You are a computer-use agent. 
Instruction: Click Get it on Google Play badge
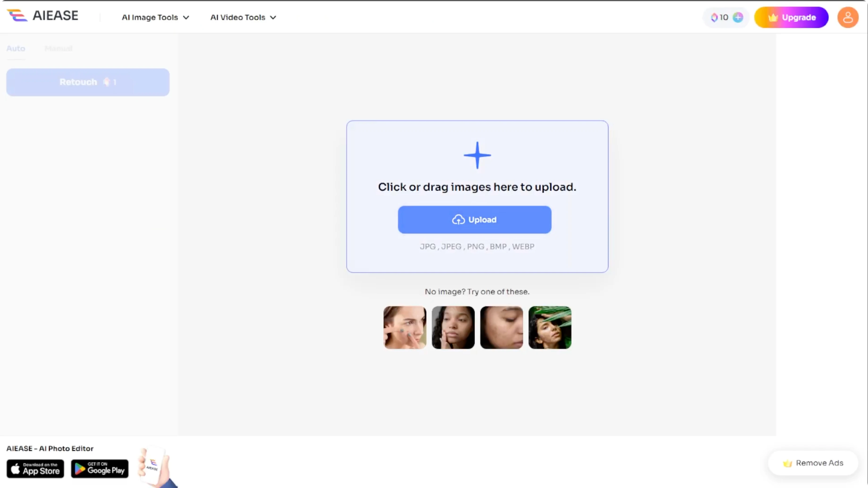pyautogui.click(x=99, y=468)
